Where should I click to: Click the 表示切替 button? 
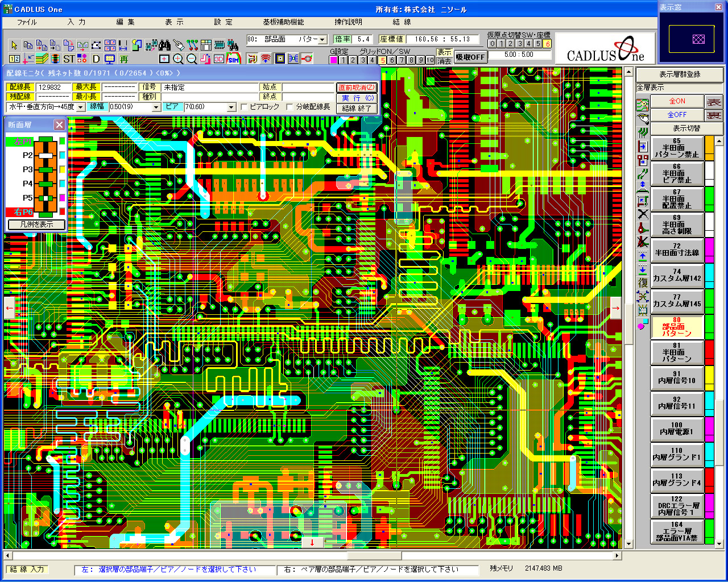point(686,128)
